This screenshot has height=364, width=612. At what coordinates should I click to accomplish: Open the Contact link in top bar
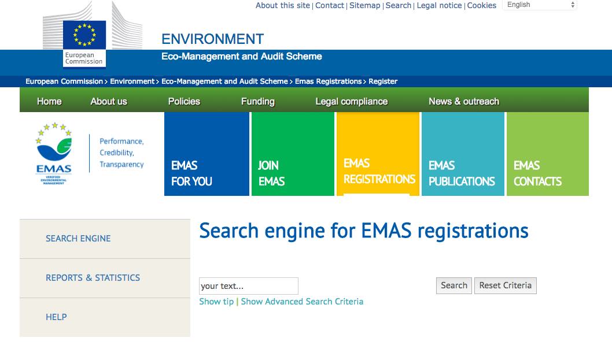point(329,5)
